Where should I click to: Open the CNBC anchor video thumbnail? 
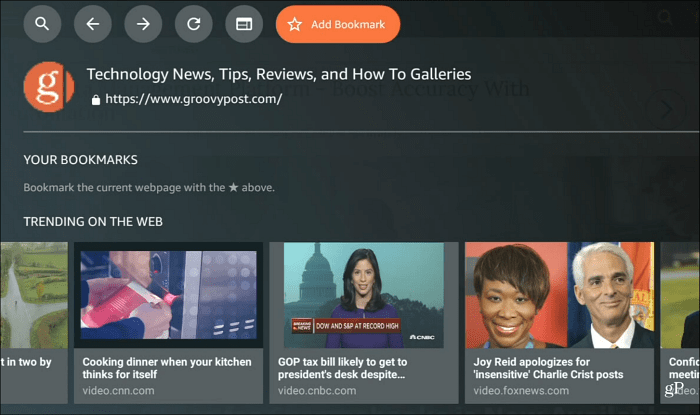point(364,295)
